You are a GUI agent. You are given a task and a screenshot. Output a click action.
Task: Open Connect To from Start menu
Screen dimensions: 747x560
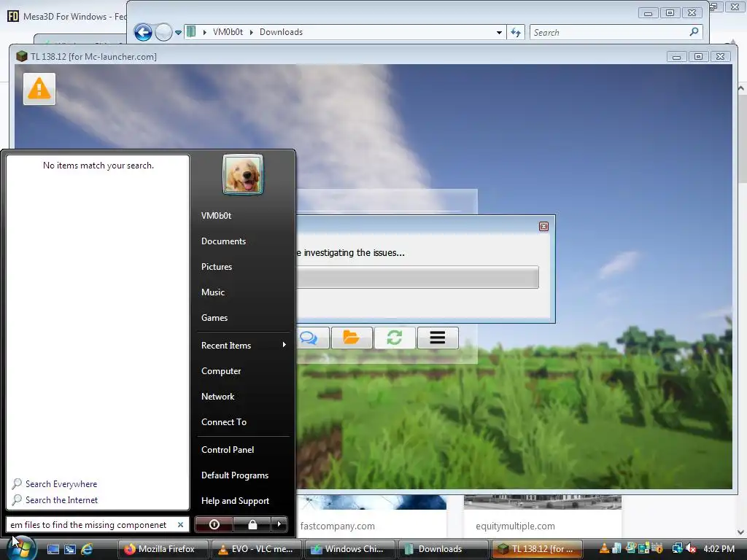pyautogui.click(x=224, y=422)
